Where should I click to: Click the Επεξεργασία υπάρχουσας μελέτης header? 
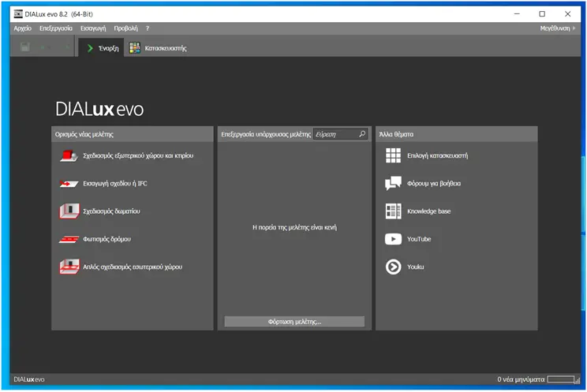tap(266, 134)
